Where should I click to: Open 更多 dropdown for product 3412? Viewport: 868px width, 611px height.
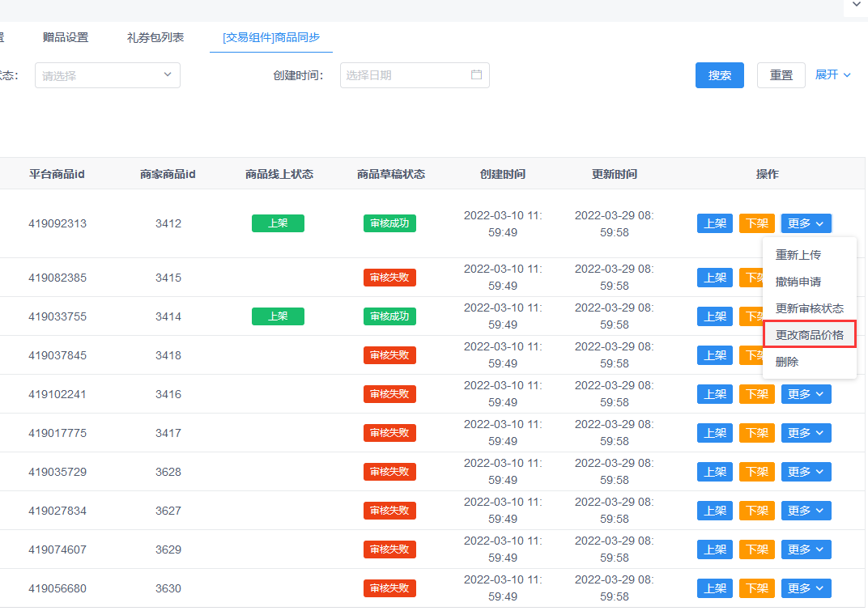[806, 223]
